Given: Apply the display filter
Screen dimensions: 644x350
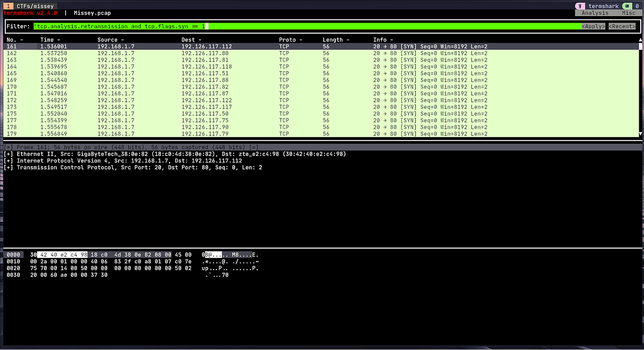Looking at the screenshot, I should (594, 26).
